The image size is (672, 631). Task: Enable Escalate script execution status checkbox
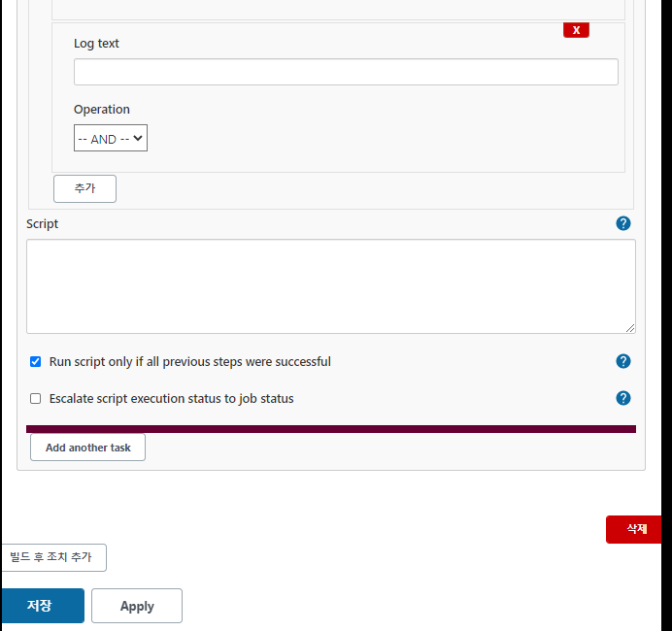(x=36, y=398)
